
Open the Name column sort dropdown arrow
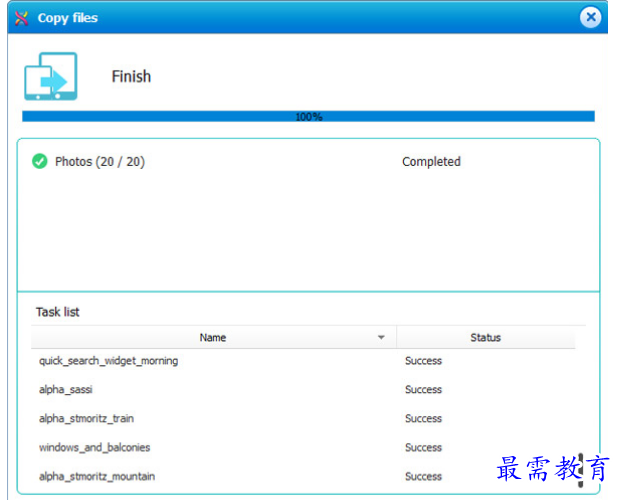(x=381, y=338)
